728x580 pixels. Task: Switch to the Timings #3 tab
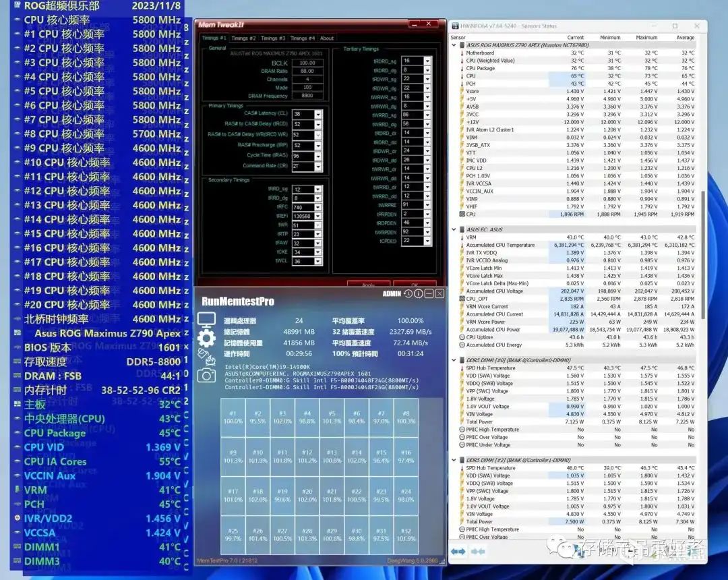click(272, 38)
